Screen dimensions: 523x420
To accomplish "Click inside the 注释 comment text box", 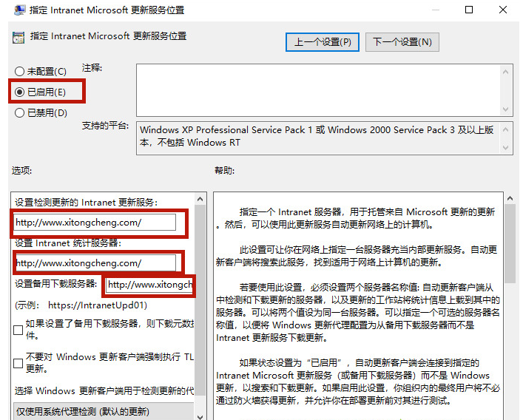I will (317, 89).
